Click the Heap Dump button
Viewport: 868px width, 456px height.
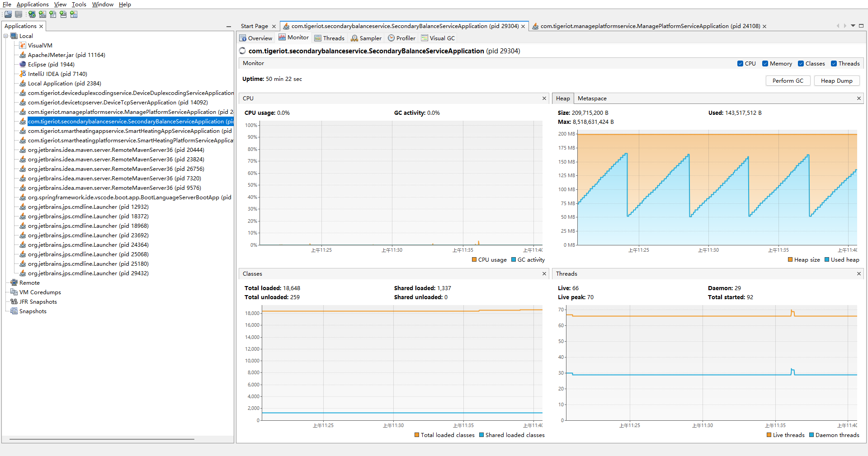coord(837,81)
